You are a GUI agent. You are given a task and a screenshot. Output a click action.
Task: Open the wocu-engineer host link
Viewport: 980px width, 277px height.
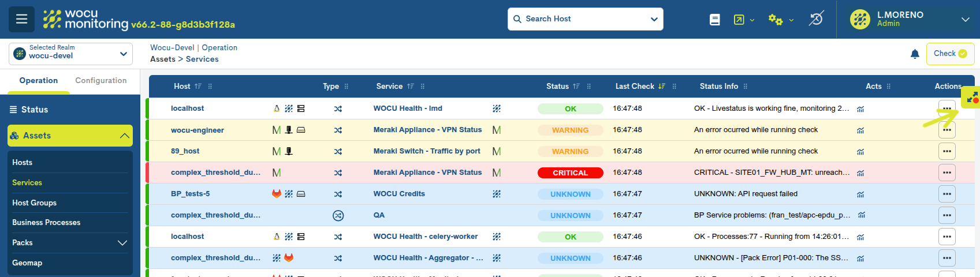click(198, 130)
